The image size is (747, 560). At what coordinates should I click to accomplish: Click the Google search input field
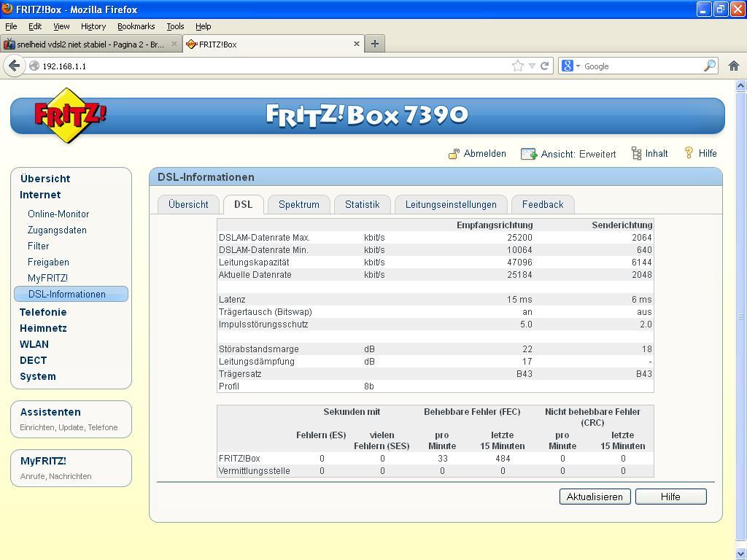641,66
